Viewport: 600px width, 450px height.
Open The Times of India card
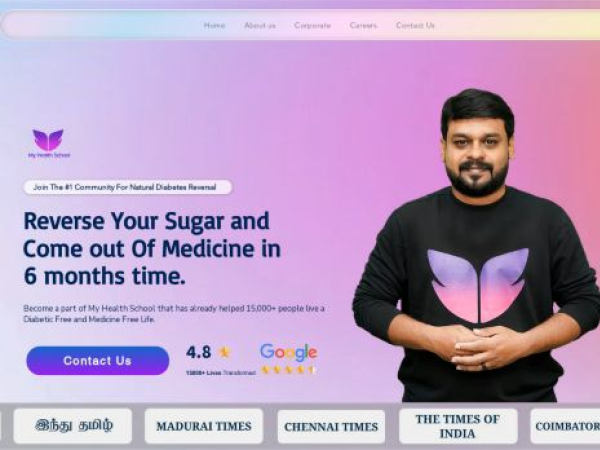click(x=458, y=426)
